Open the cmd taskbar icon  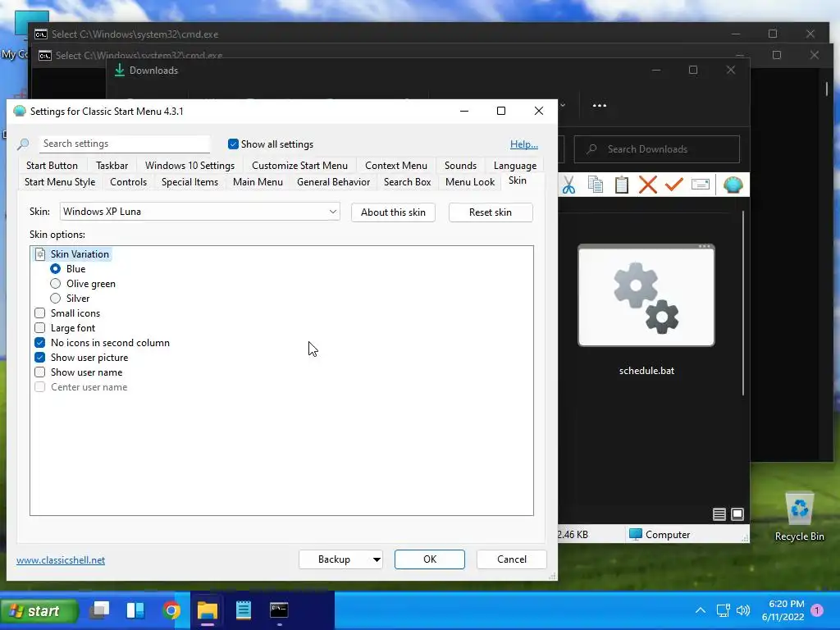[279, 610]
